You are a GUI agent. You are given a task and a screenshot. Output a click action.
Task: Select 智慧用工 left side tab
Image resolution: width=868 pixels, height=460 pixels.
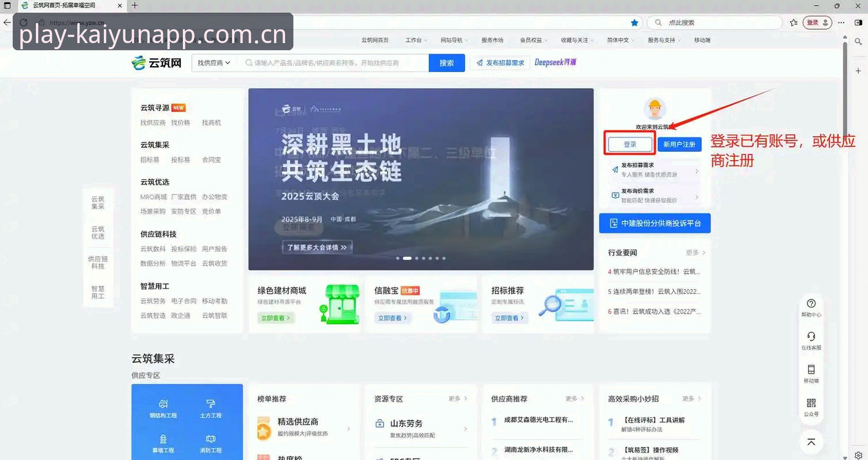(x=98, y=292)
